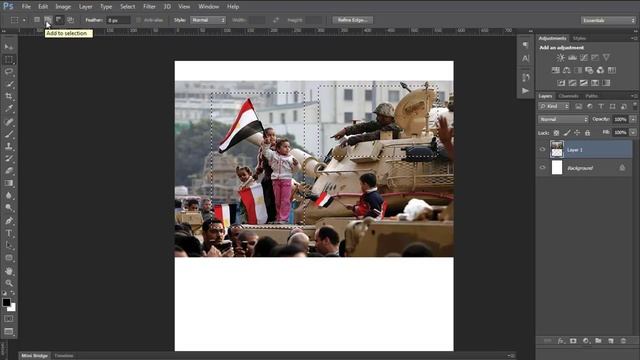The image size is (640, 360).
Task: Add a Vibrance adjustment (triangle icon)
Action: coord(607,58)
